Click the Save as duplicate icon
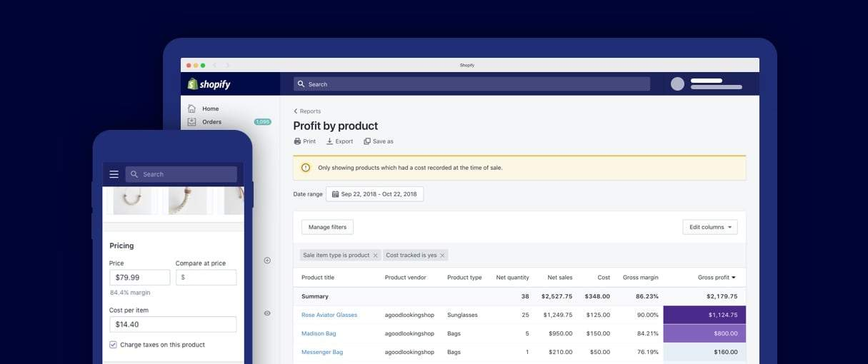Viewport: 868px width, 364px height. (367, 141)
